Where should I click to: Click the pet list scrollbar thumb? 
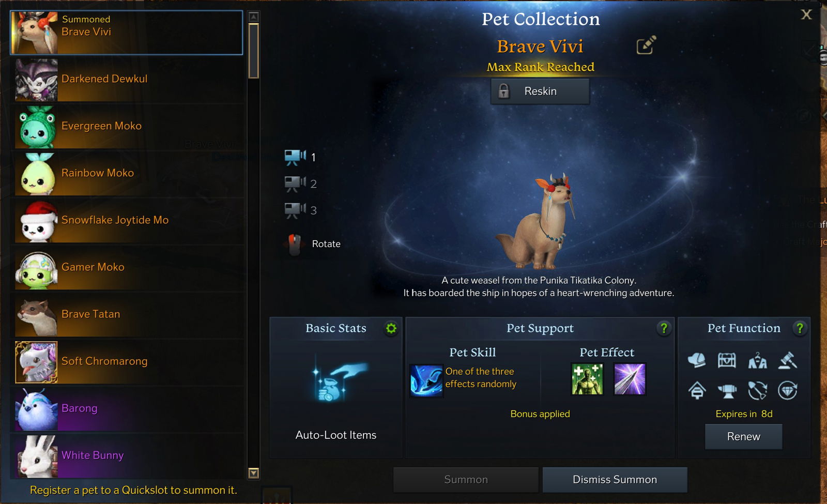pyautogui.click(x=253, y=51)
